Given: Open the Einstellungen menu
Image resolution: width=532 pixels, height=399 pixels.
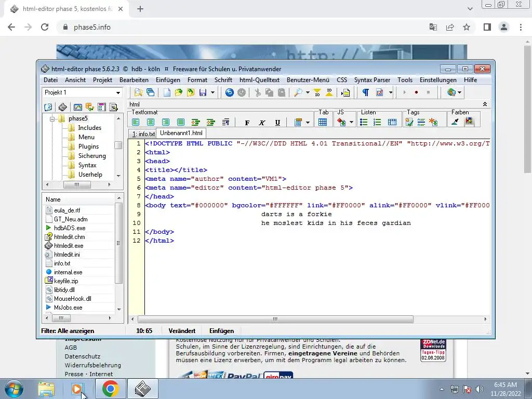Looking at the screenshot, I should [438, 79].
